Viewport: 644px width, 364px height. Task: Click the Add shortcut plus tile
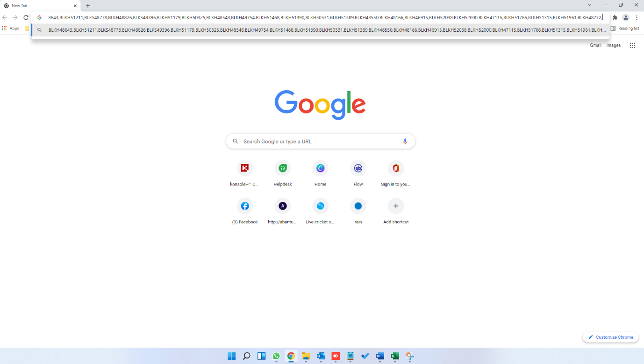coord(396,211)
